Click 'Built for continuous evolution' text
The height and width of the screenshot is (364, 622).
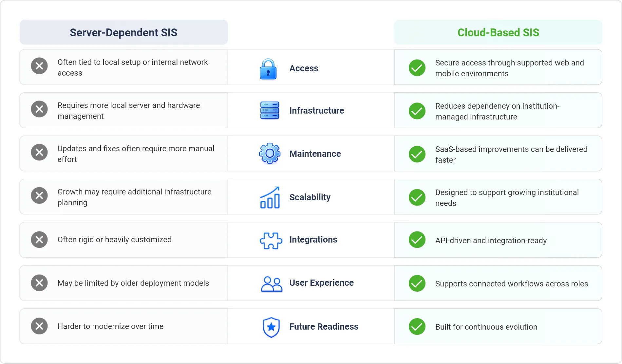click(x=486, y=327)
